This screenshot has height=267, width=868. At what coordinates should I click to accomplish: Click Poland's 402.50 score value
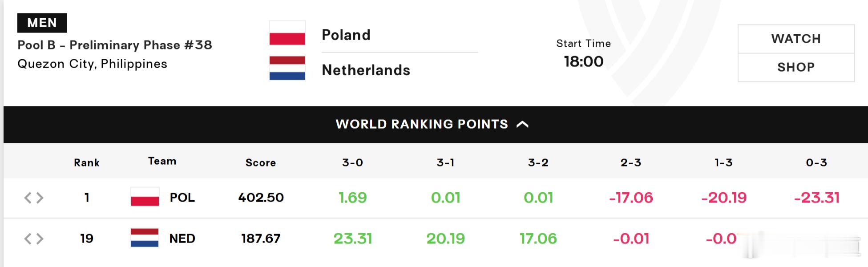pyautogui.click(x=261, y=197)
